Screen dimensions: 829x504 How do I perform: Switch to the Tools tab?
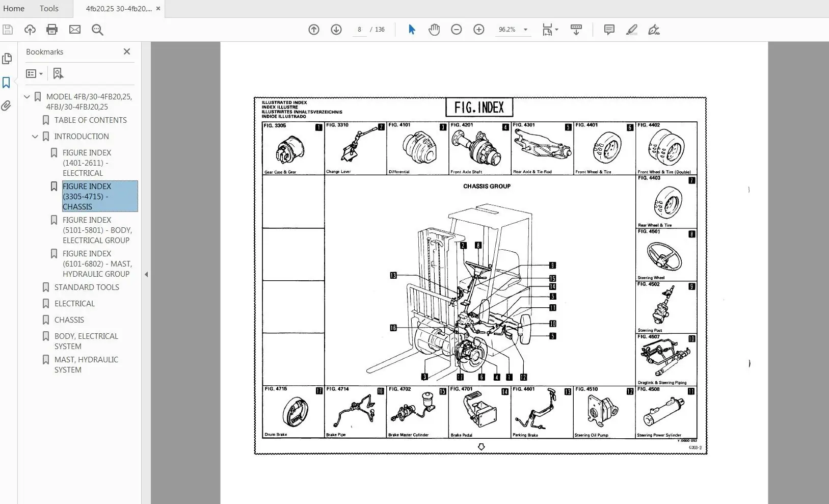point(49,9)
